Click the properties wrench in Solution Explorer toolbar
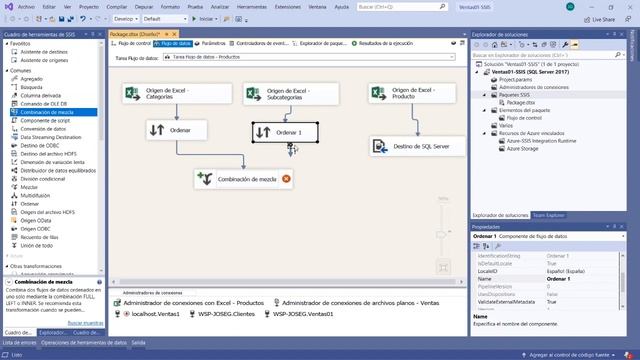640x360 pixels. pyautogui.click(x=565, y=44)
